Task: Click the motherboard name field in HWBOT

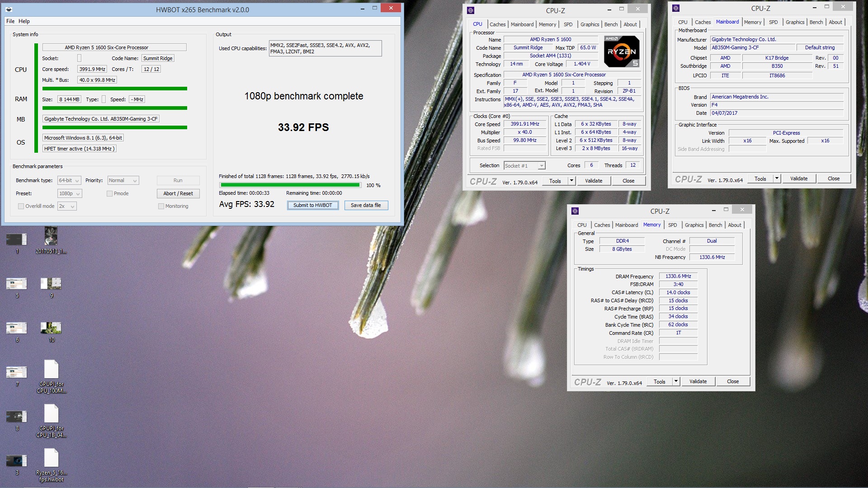Action: coord(101,119)
